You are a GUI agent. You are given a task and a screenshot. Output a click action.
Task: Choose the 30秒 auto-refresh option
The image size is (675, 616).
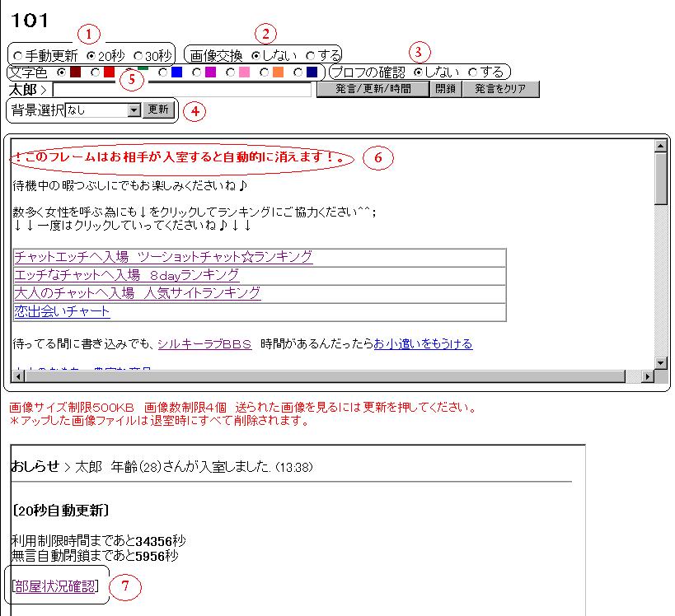click(138, 56)
